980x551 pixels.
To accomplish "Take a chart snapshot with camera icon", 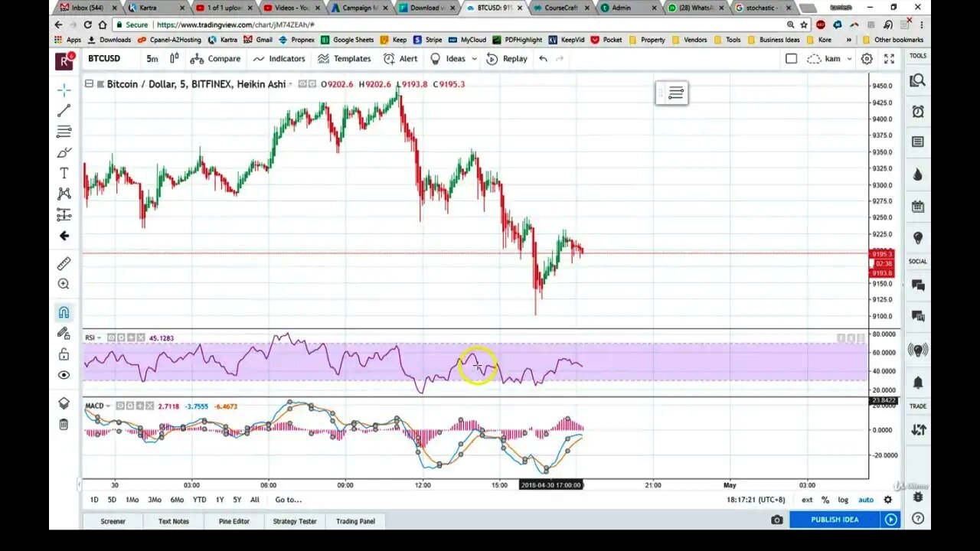I will pos(777,520).
